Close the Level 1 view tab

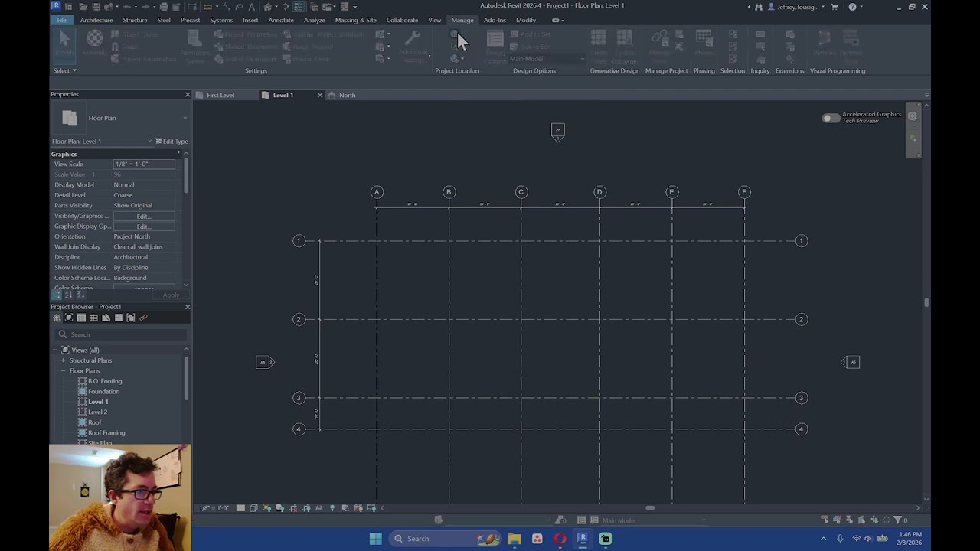(x=320, y=95)
